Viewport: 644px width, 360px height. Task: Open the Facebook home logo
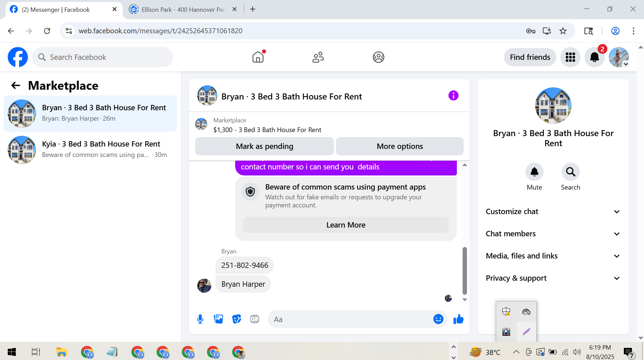point(18,57)
